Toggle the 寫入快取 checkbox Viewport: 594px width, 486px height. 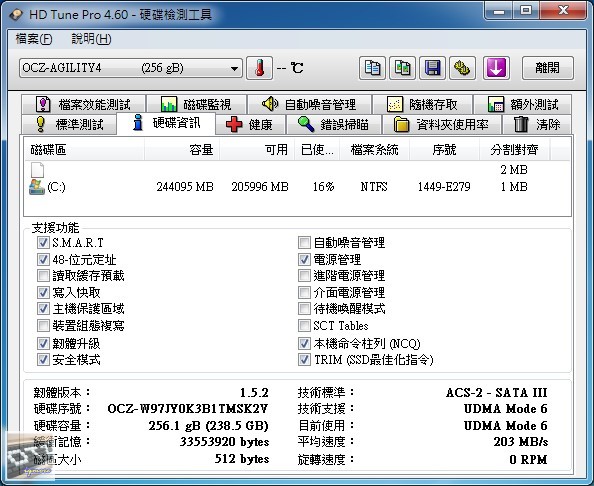coord(43,292)
